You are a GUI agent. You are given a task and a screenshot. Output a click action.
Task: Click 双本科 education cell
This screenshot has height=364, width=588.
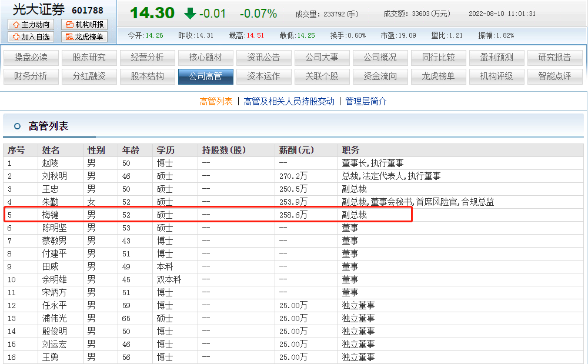[169, 280]
